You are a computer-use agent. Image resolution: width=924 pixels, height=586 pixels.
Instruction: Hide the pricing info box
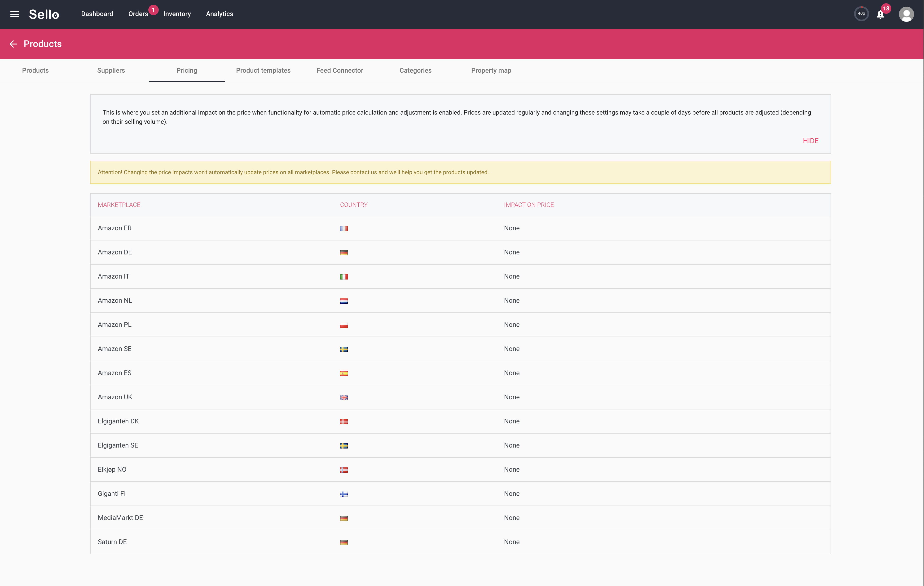click(810, 141)
